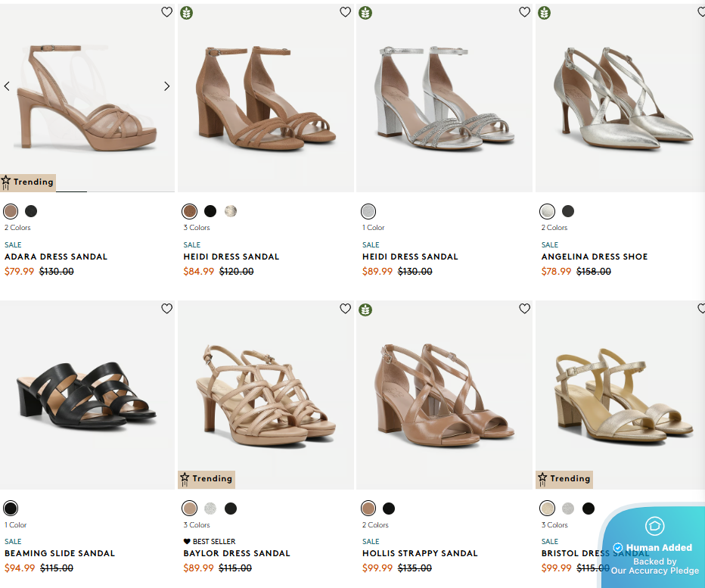Open the Beaming Slide Sandal product link
705x588 pixels.
60,553
